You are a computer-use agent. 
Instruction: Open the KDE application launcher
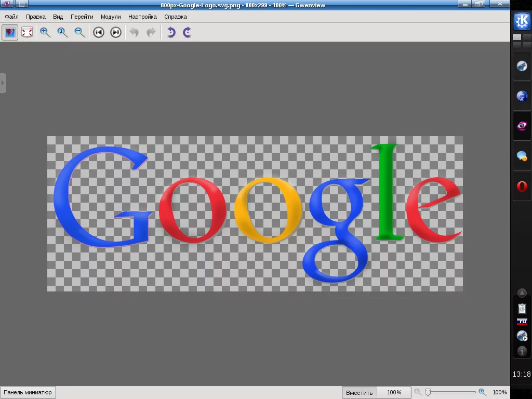[522, 21]
